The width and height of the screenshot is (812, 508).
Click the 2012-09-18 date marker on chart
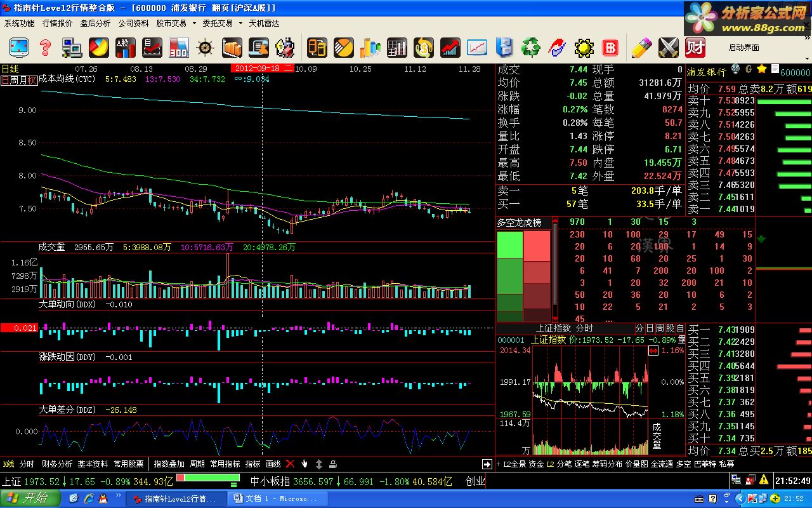pos(262,69)
